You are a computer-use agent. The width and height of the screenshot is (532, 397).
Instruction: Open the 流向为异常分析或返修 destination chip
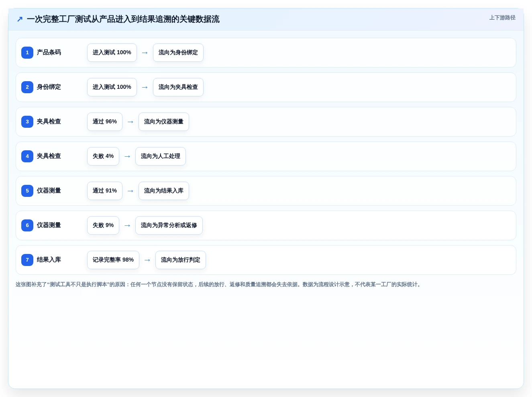[169, 225]
